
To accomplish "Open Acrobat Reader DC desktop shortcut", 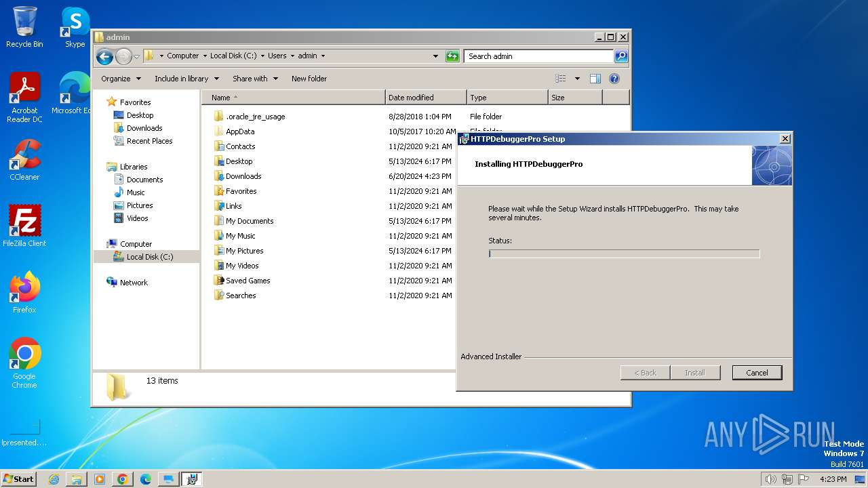I will click(24, 98).
